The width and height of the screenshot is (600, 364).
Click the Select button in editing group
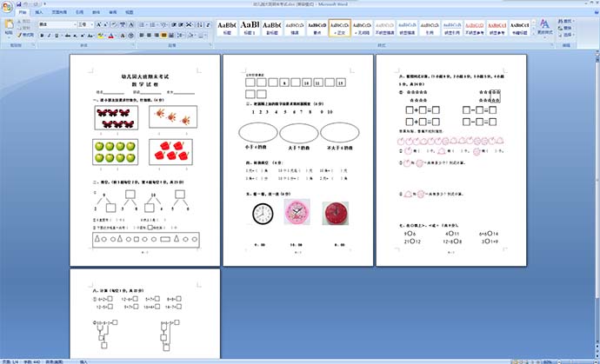click(x=568, y=35)
